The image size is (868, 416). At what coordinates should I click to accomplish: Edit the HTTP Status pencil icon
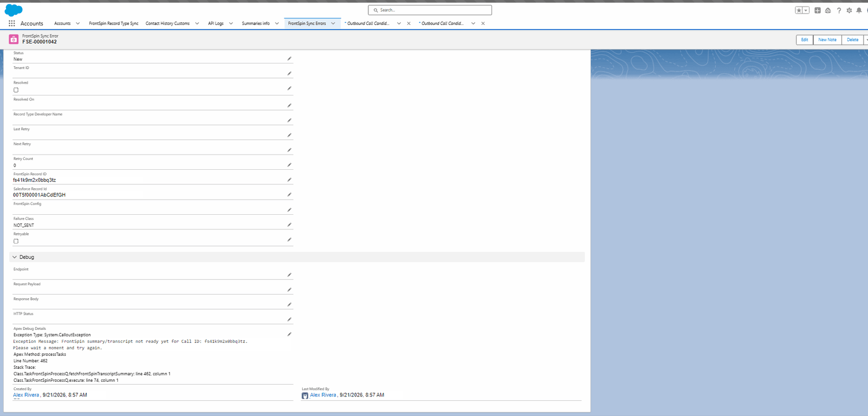click(x=289, y=319)
